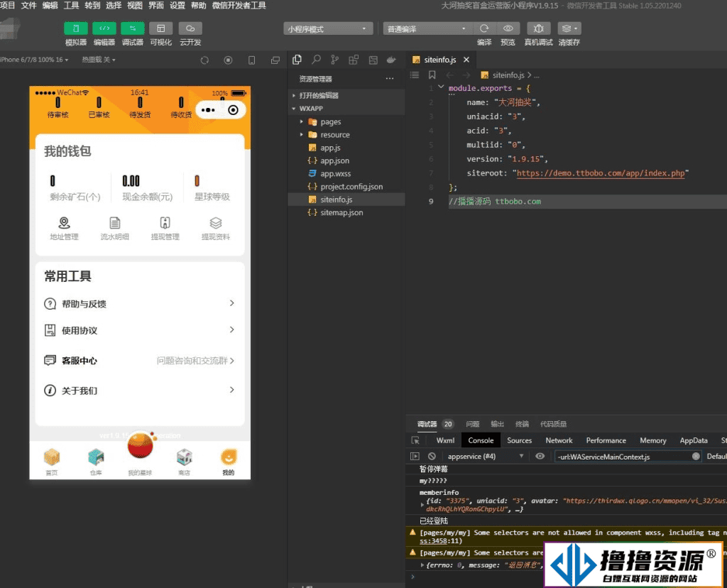This screenshot has width=727, height=588.
Task: Click the docker whale icon in sidebar
Action: (391, 60)
